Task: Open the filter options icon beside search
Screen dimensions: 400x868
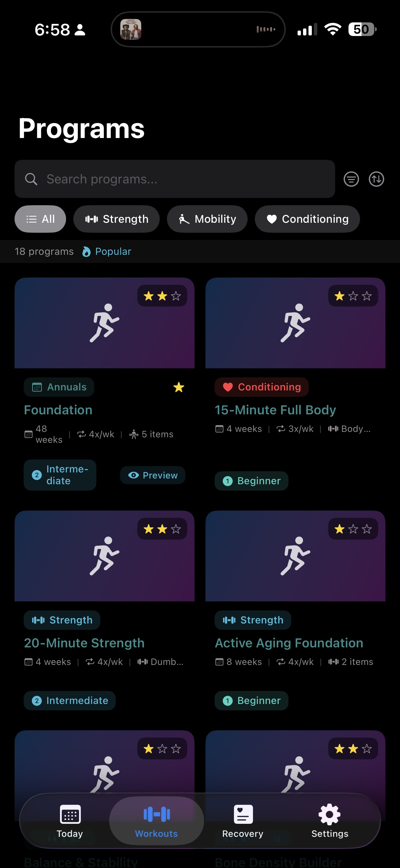Action: (351, 179)
